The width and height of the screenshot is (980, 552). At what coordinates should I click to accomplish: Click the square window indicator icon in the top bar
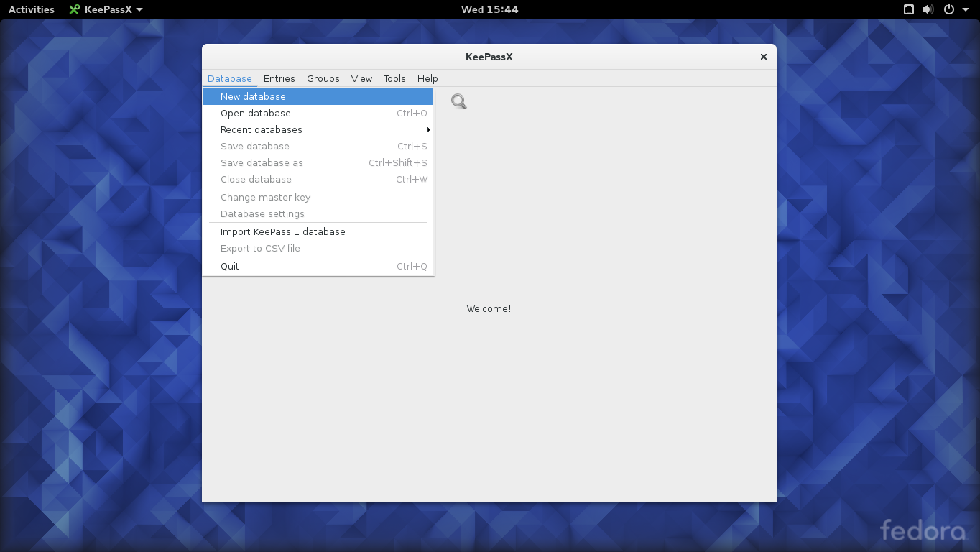pyautogui.click(x=909, y=9)
